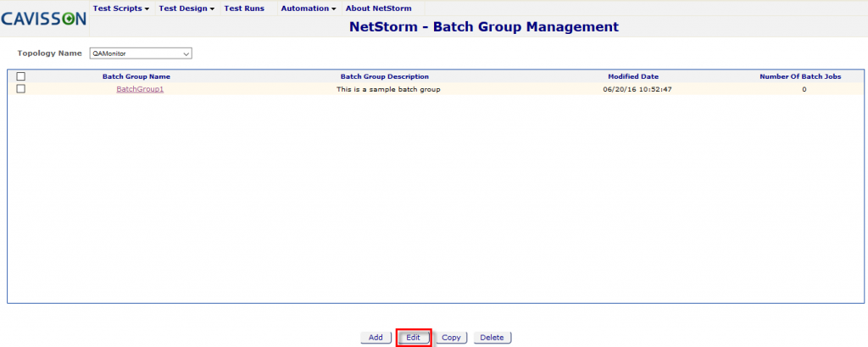Click Number Of Batch Jobs header

[x=800, y=76]
